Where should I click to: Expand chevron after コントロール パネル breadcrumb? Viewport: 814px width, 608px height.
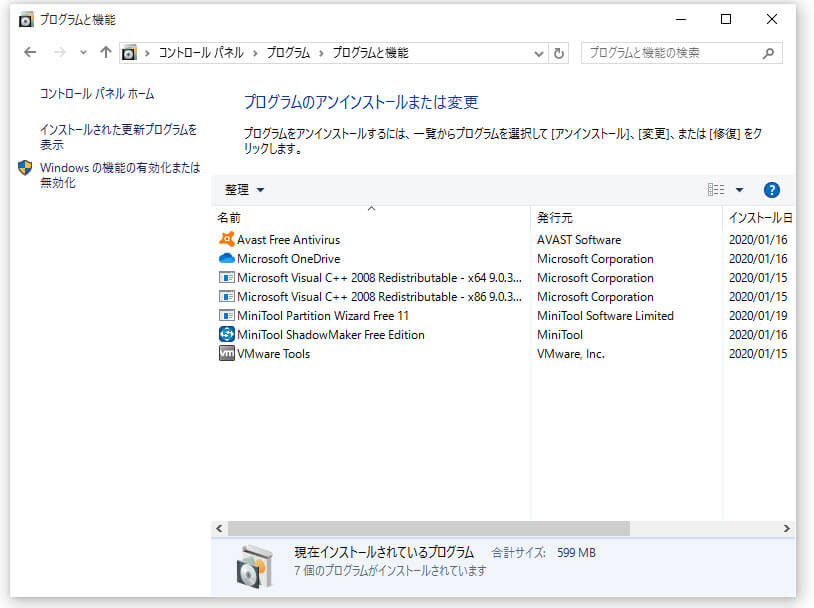tap(255, 53)
